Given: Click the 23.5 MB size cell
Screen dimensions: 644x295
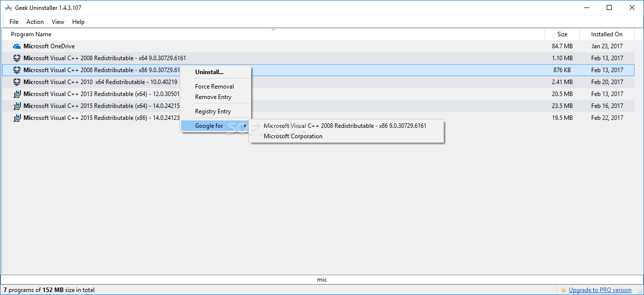Looking at the screenshot, I should click(x=562, y=106).
